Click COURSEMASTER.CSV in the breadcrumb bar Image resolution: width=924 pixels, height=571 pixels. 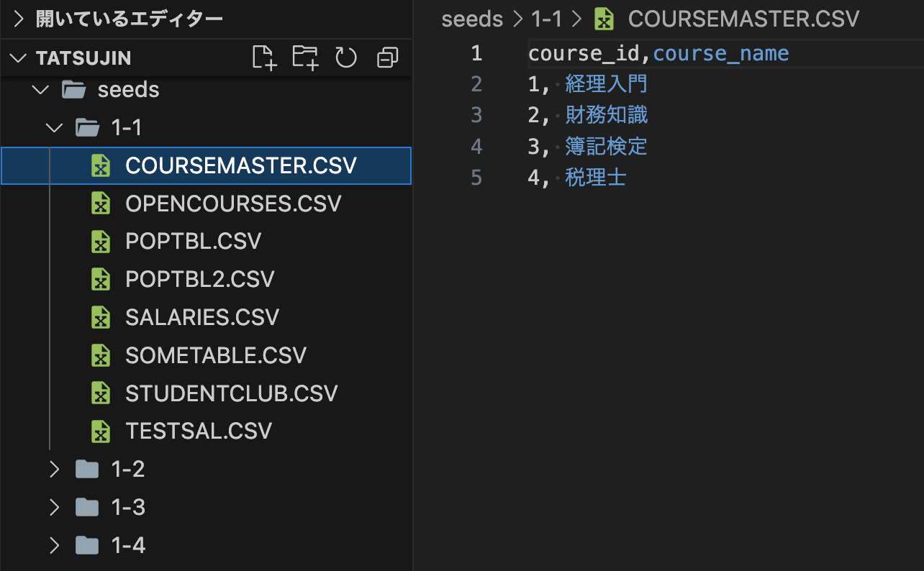(x=743, y=19)
